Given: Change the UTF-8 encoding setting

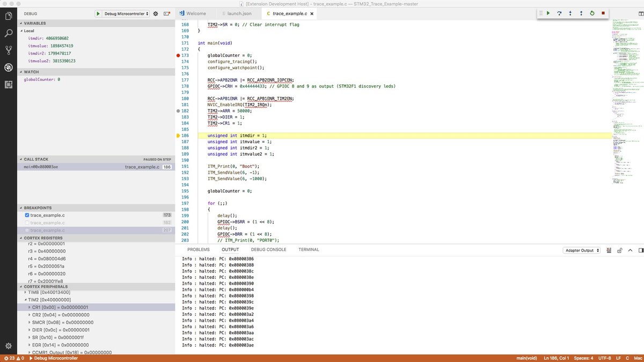Looking at the screenshot, I should pos(605,358).
